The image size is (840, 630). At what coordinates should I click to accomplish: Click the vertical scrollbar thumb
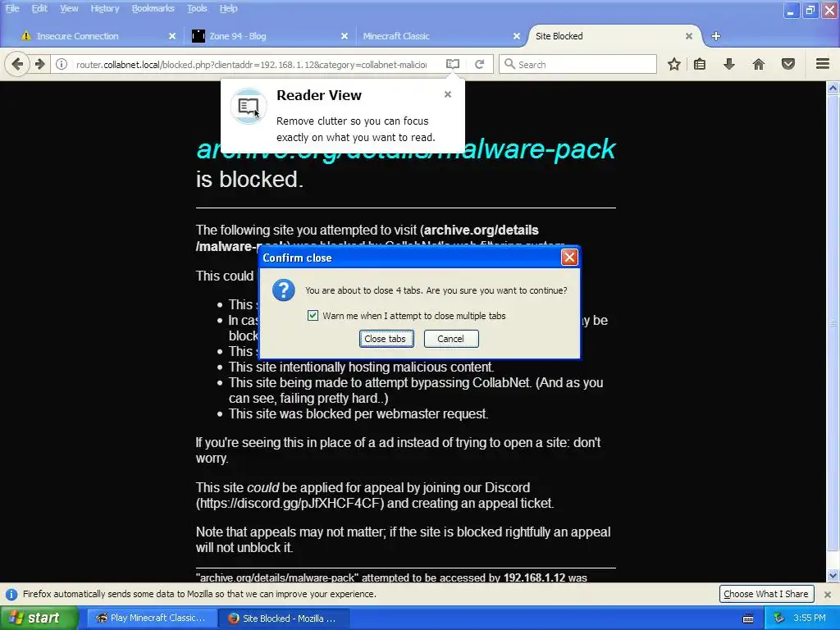tap(833, 323)
